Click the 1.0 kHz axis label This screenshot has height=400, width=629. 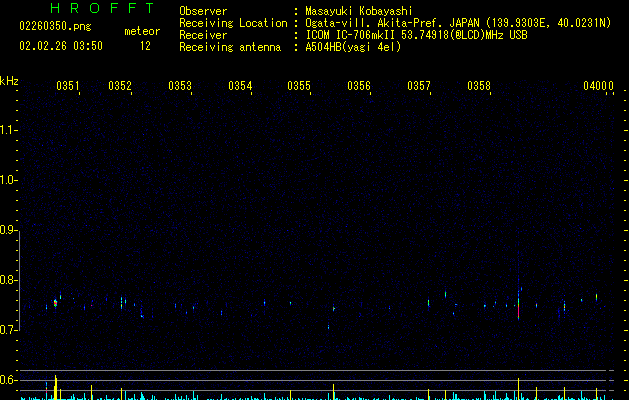8,180
